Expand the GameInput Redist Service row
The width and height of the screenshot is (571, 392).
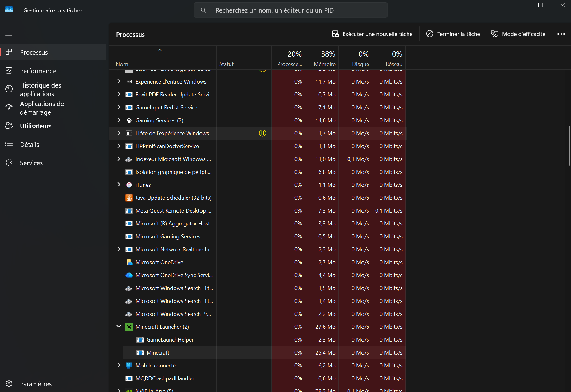coord(119,107)
